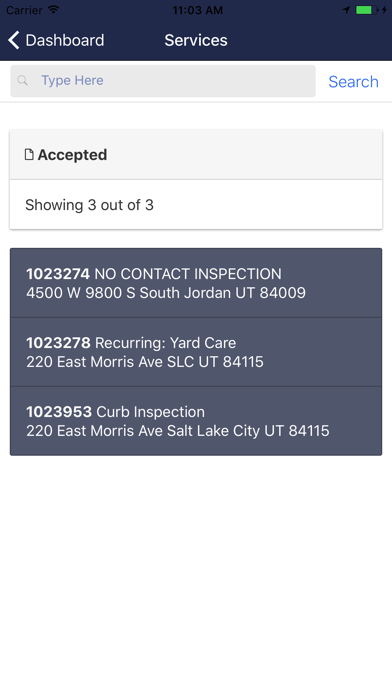
Task: Tap the Wi-Fi status icon
Action: (x=54, y=10)
